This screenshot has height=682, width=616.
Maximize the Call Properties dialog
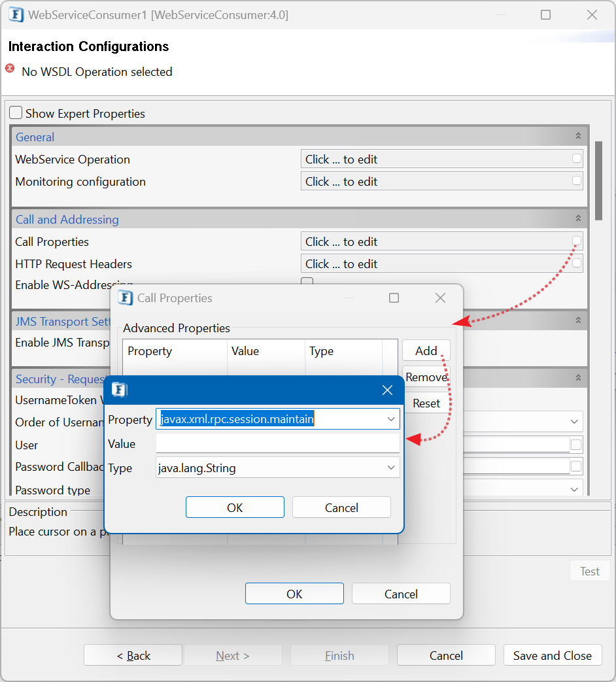(x=394, y=298)
